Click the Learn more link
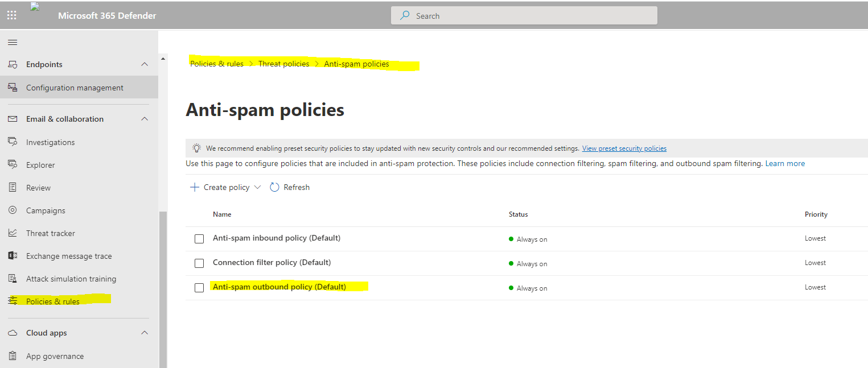Viewport: 868px width, 368px height. coord(785,163)
